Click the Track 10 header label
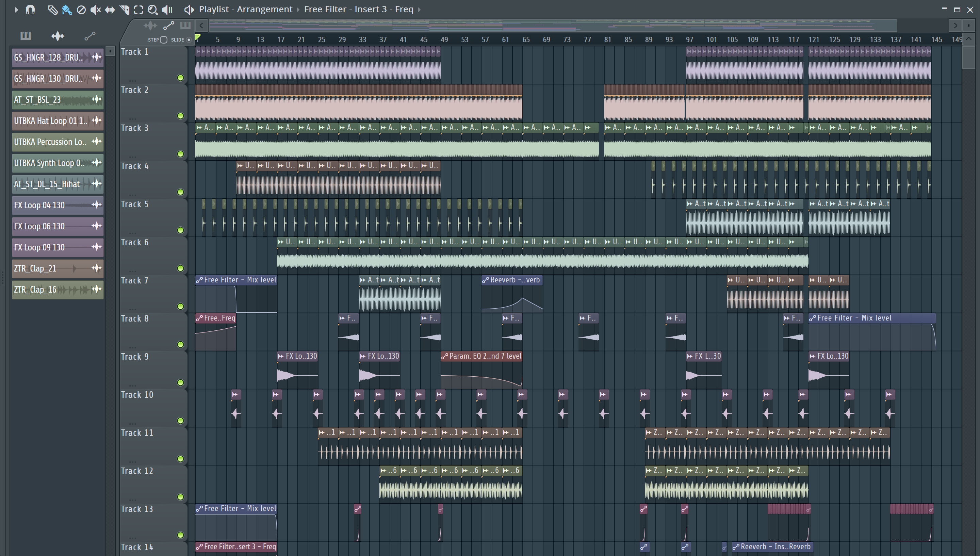980x556 pixels. click(x=137, y=395)
